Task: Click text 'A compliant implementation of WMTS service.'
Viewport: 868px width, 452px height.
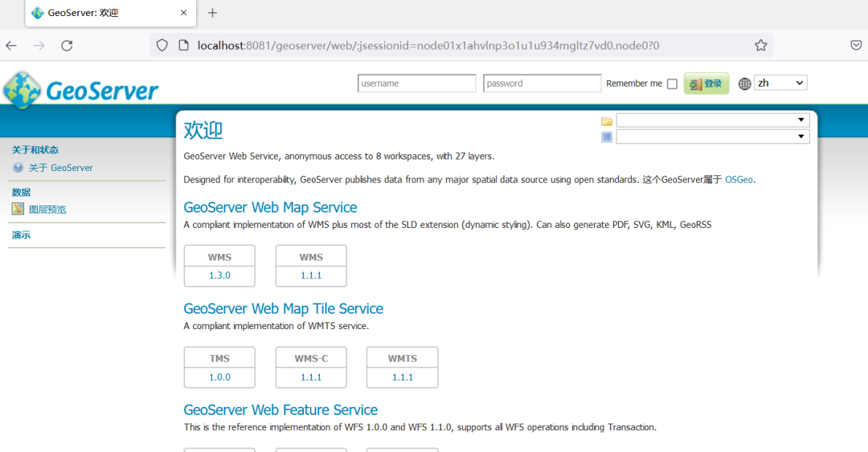Action: click(276, 326)
